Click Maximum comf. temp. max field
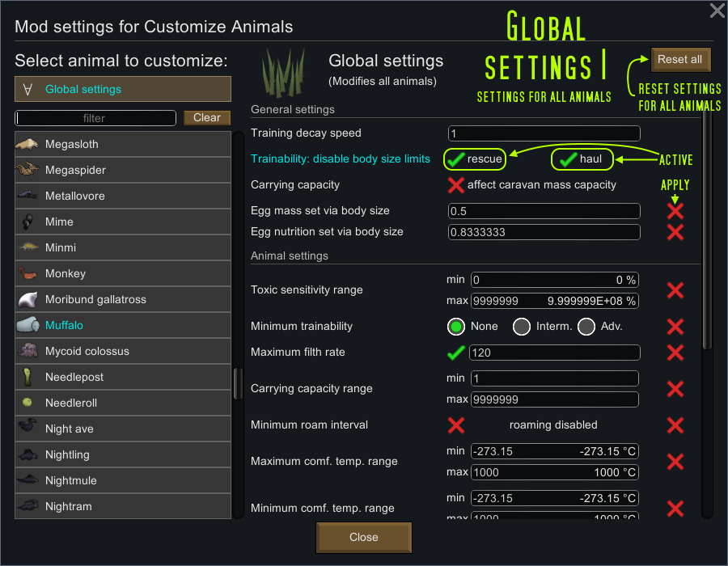The width and height of the screenshot is (728, 566). (x=555, y=472)
